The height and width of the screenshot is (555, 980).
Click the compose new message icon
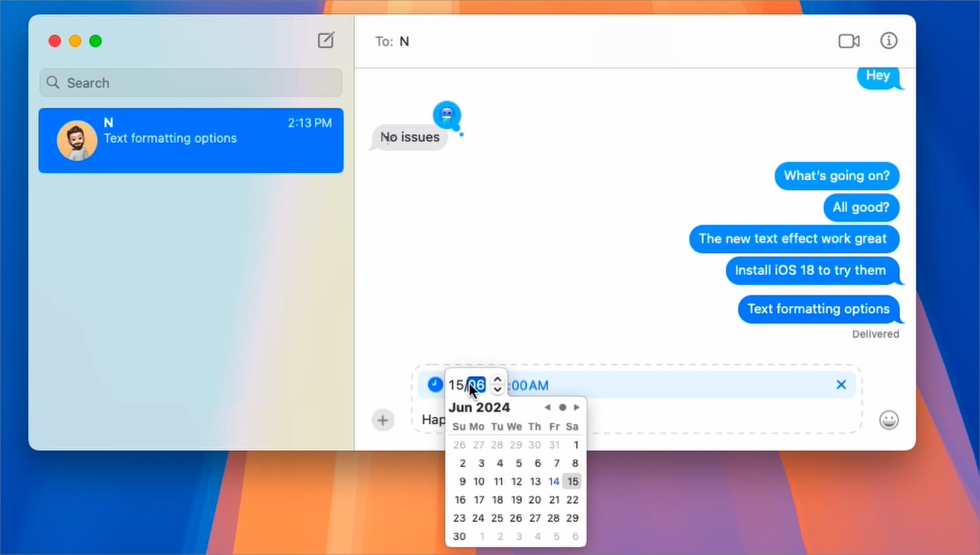coord(326,41)
